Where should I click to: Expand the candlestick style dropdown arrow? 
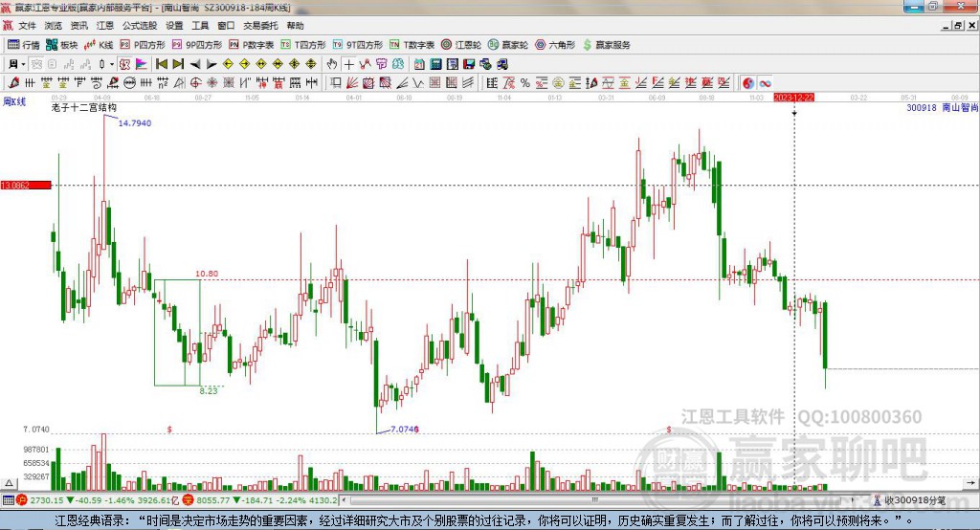point(112,64)
